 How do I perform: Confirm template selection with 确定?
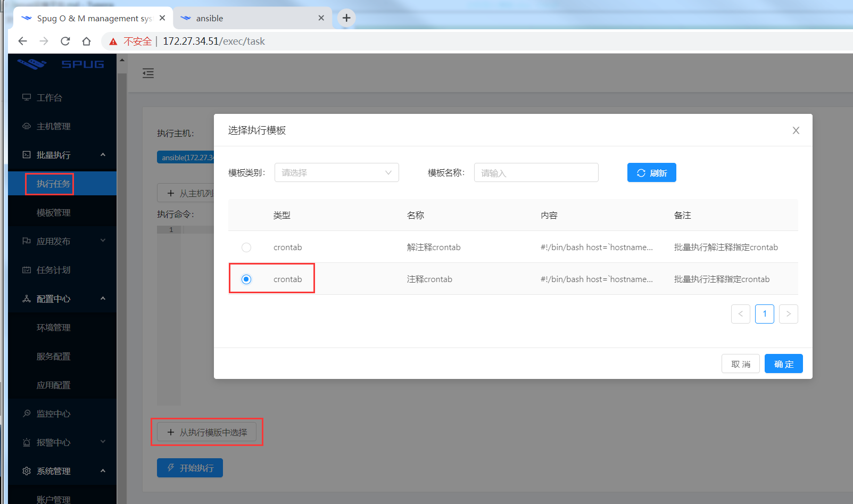784,364
